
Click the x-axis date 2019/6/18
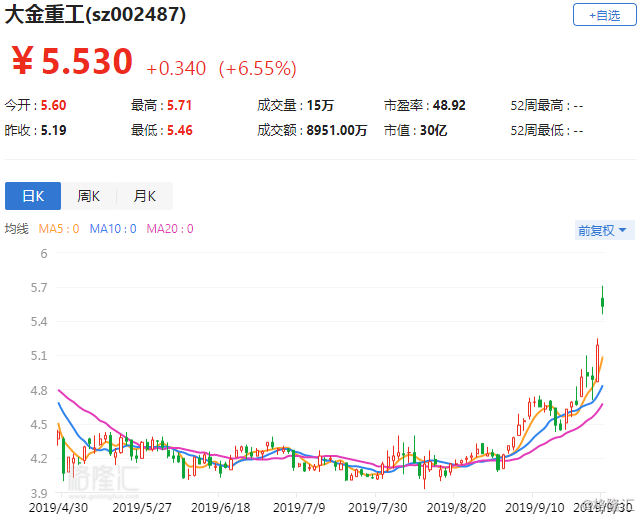pyautogui.click(x=220, y=508)
